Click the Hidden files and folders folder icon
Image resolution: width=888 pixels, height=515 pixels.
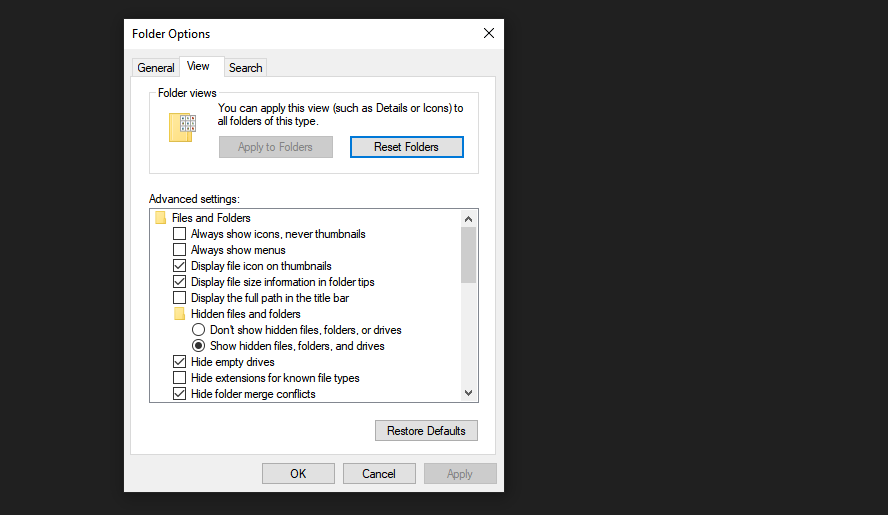pos(180,314)
